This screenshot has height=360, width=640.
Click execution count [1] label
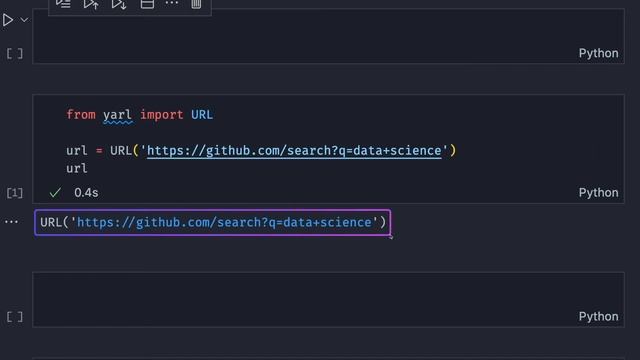point(15,193)
